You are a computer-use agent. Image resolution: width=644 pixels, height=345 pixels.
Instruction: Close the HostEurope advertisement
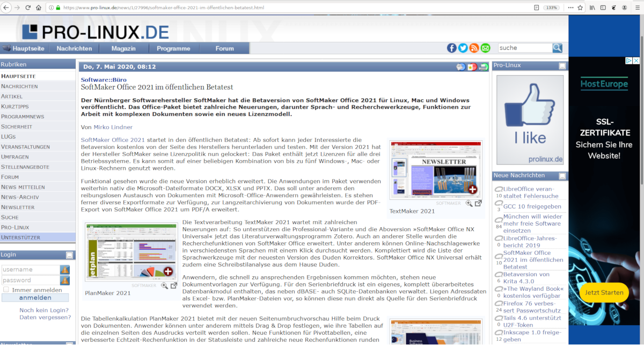click(636, 61)
